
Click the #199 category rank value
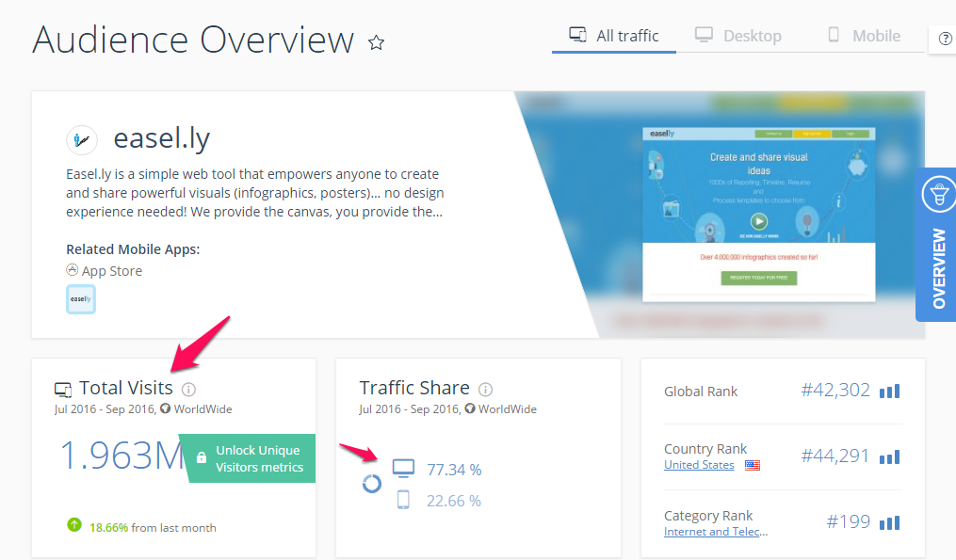(848, 521)
